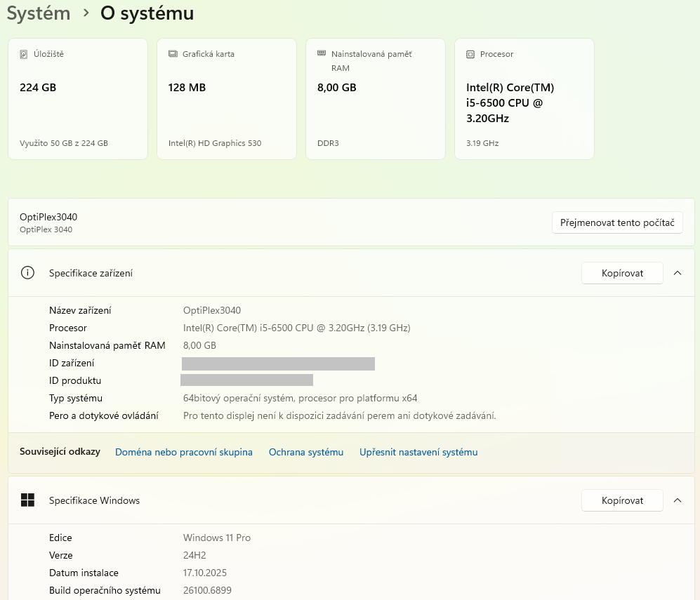Click the RAM memory icon in card

(x=322, y=53)
